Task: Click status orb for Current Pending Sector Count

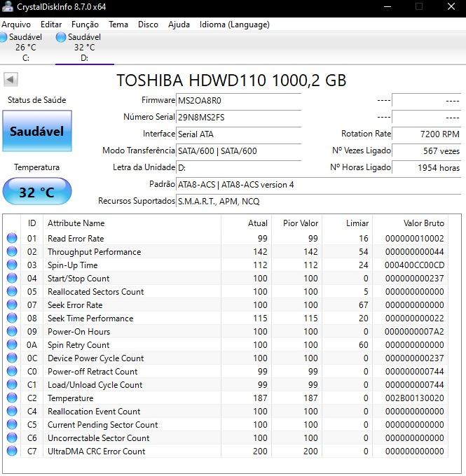Action: (12, 424)
